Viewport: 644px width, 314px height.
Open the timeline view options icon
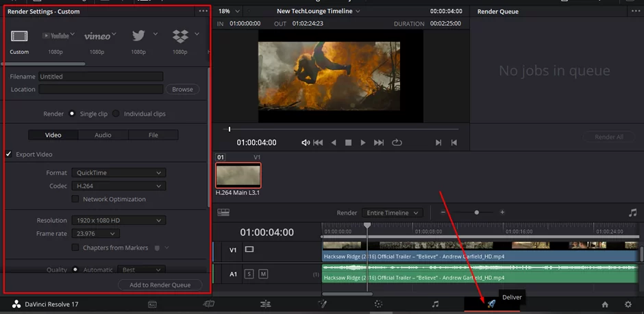coord(223,212)
